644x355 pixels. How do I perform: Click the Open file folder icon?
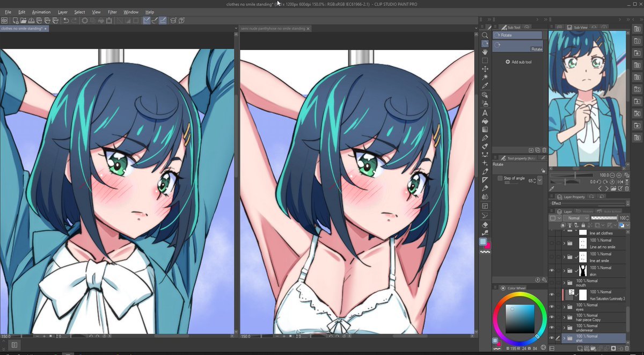point(22,20)
